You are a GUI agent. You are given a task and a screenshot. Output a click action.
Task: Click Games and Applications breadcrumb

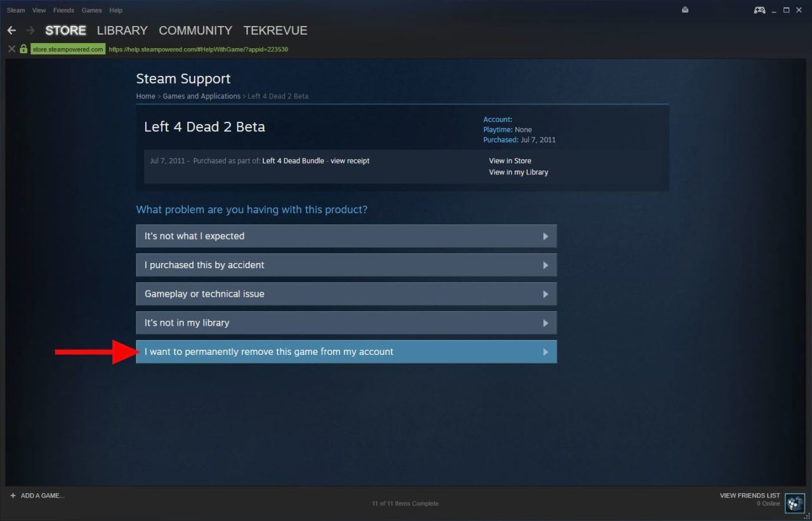click(201, 96)
